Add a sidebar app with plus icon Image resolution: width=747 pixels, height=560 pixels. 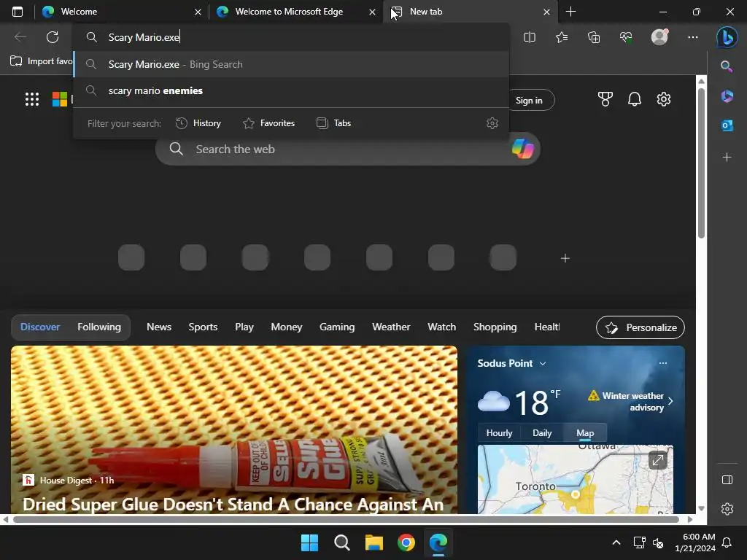click(x=727, y=157)
